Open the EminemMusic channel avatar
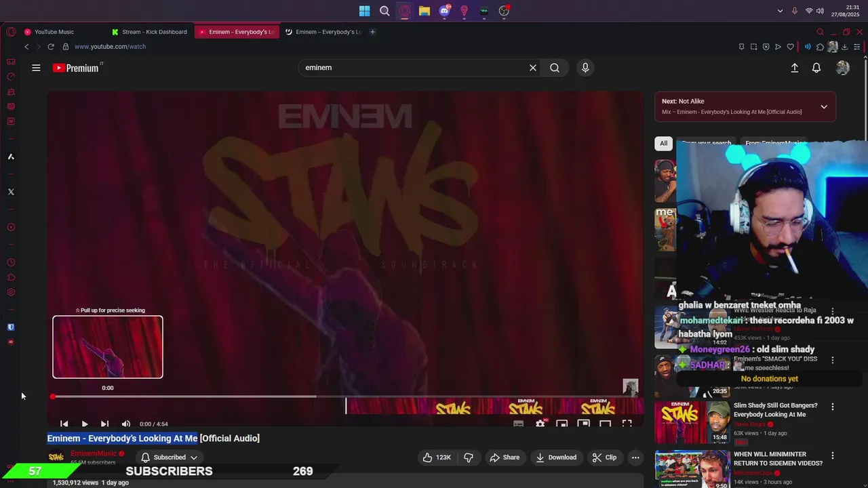The height and width of the screenshot is (488, 868). [56, 457]
